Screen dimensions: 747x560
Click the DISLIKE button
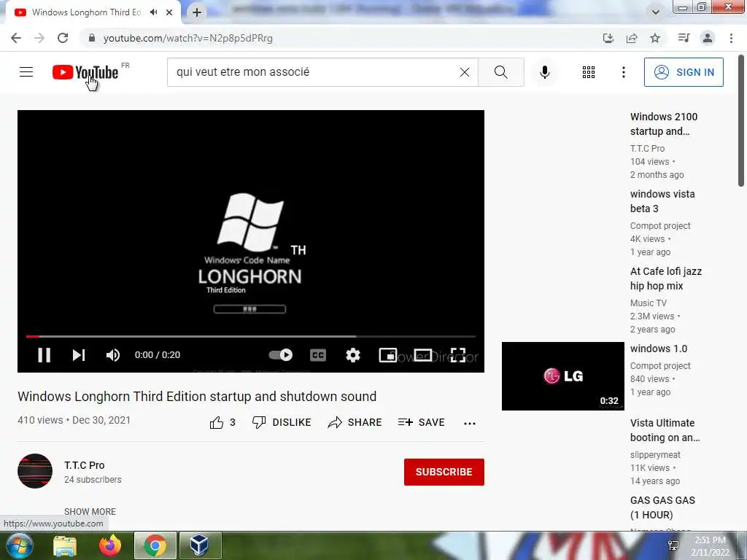282,422
